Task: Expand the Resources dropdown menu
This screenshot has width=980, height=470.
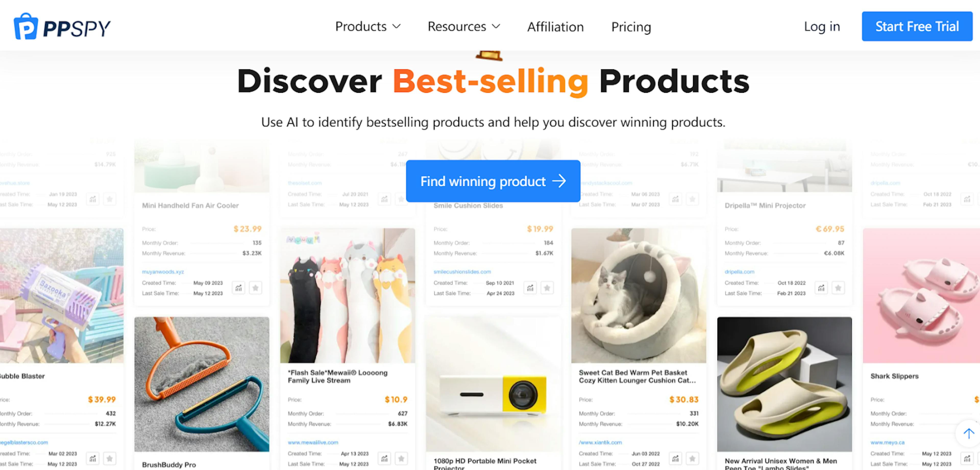Action: [x=464, y=26]
